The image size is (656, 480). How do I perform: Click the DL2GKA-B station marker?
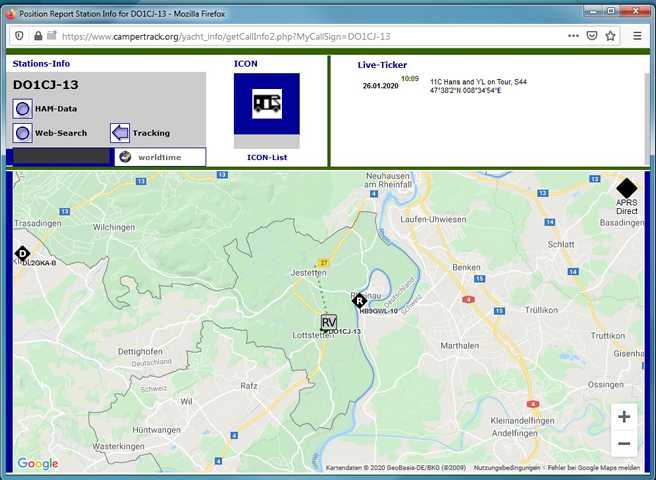point(22,253)
